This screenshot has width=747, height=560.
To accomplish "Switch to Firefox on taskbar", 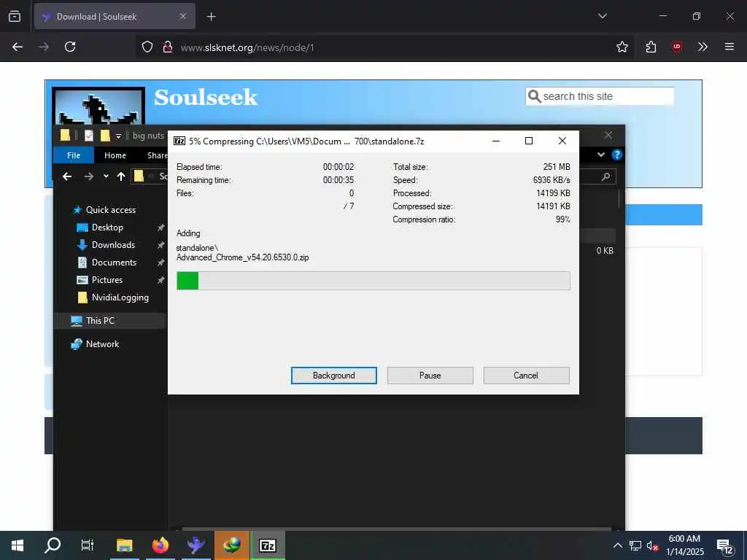I will [160, 545].
